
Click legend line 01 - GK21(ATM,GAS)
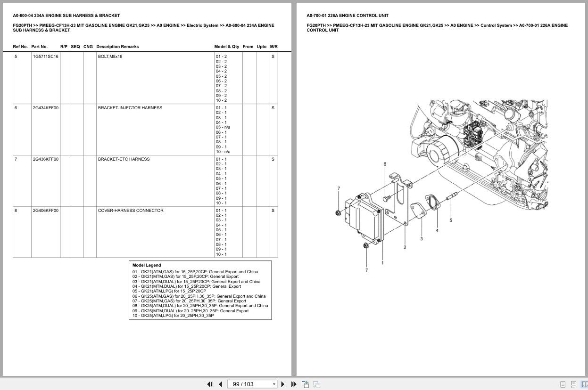[x=195, y=272]
